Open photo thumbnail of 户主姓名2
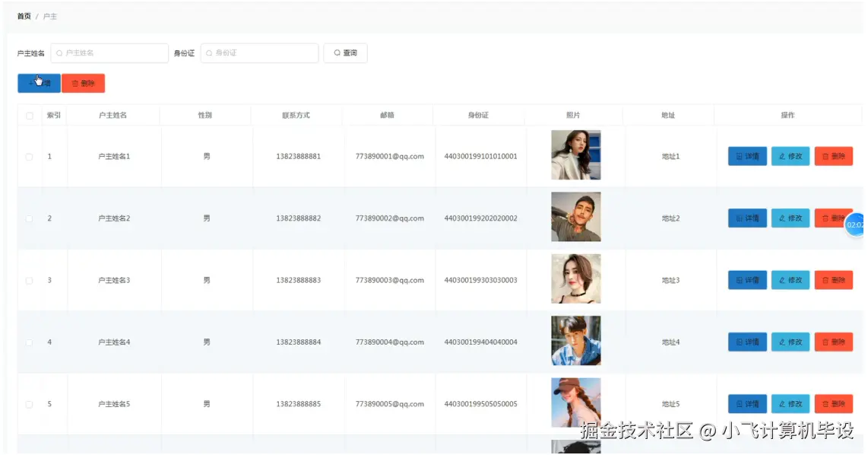This screenshot has height=455, width=868. (575, 217)
